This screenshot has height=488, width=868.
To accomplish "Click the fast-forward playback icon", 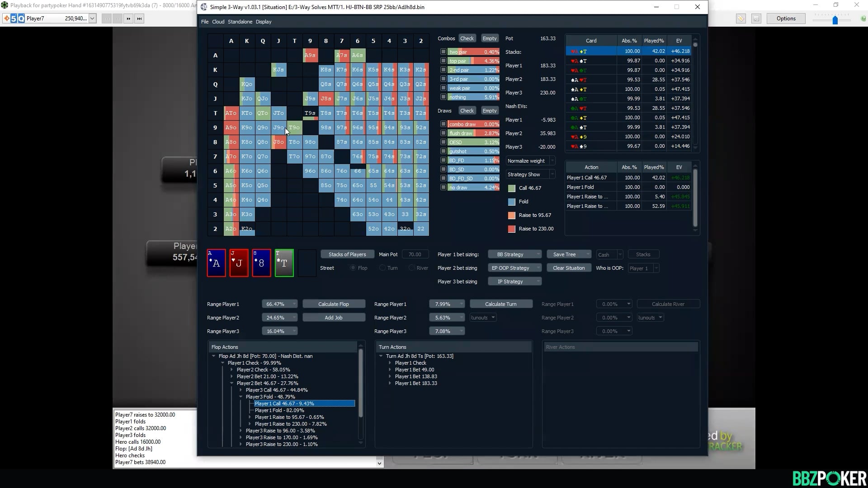I will pyautogui.click(x=128, y=19).
